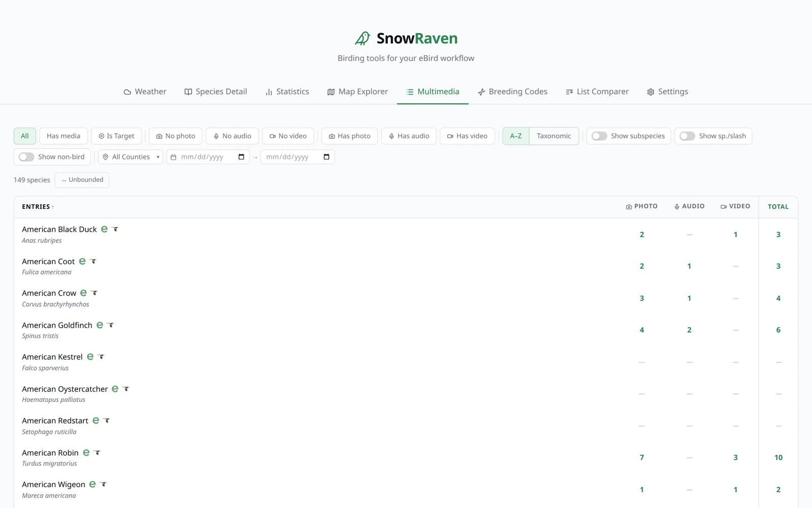Click the start date mm/dd/yyyy field

208,157
